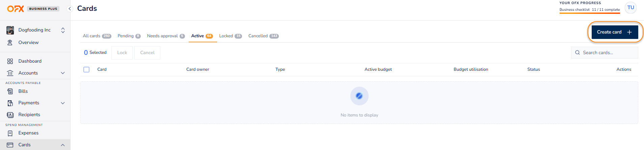Viewport: 644px width, 150px height.
Task: Click the magnifier icon in search
Action: [x=578, y=53]
